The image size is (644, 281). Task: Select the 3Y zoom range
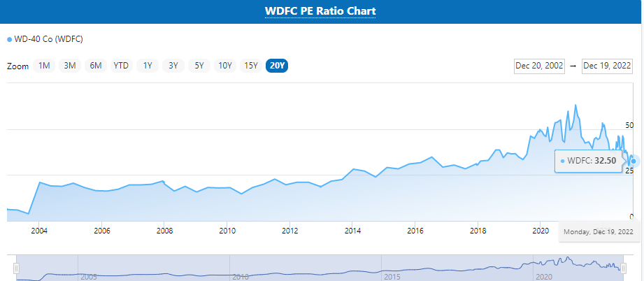click(x=173, y=66)
